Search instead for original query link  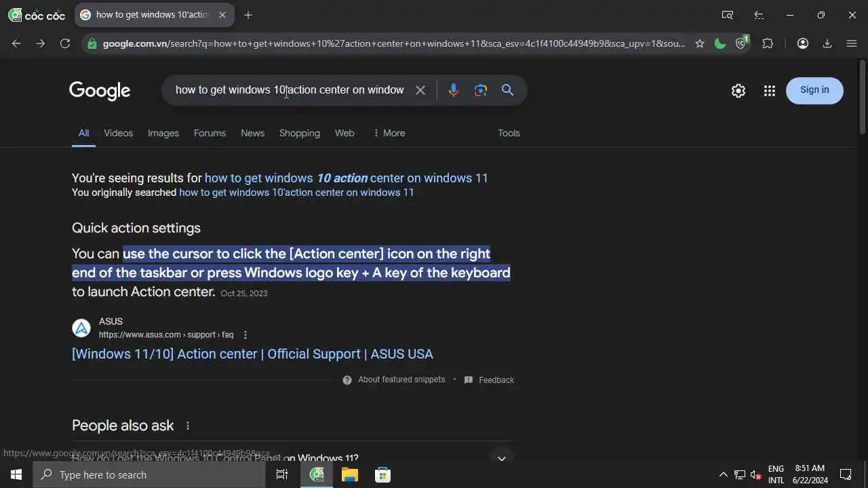click(x=296, y=192)
